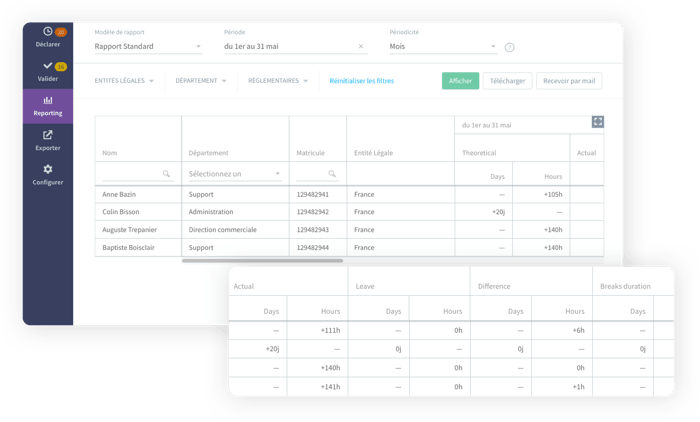Select the Reporting chart tab
This screenshot has width=700, height=422.
(x=48, y=106)
